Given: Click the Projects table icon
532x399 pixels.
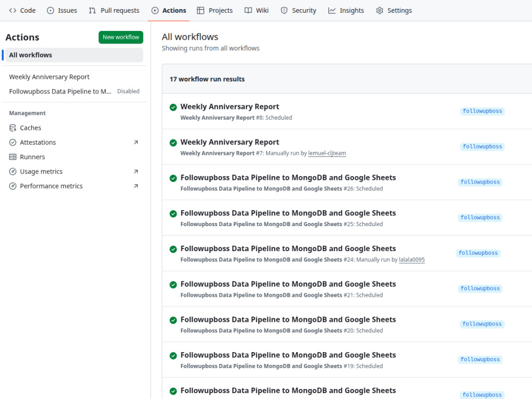Looking at the screenshot, I should click(201, 11).
